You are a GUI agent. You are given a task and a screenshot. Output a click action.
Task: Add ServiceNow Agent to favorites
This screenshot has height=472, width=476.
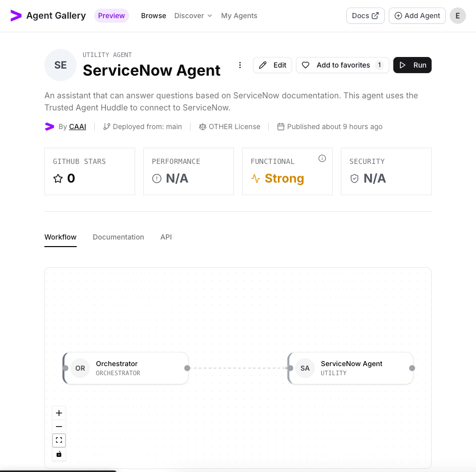[x=342, y=65]
